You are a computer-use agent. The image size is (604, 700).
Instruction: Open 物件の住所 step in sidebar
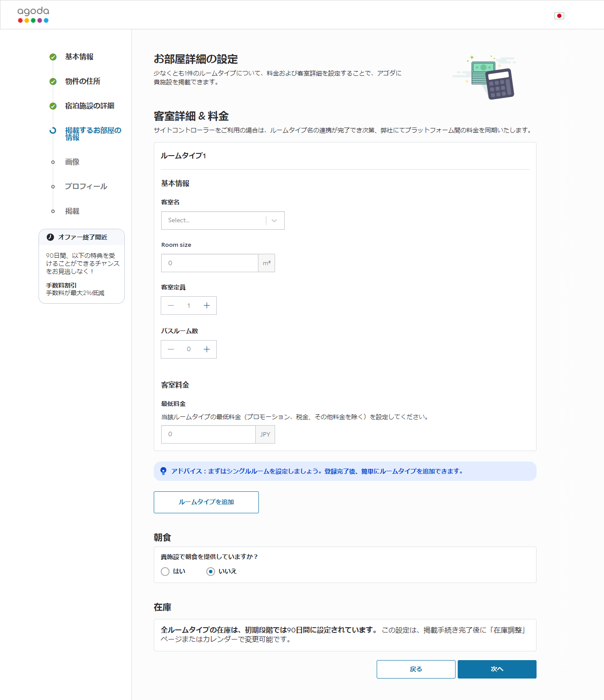tap(83, 82)
